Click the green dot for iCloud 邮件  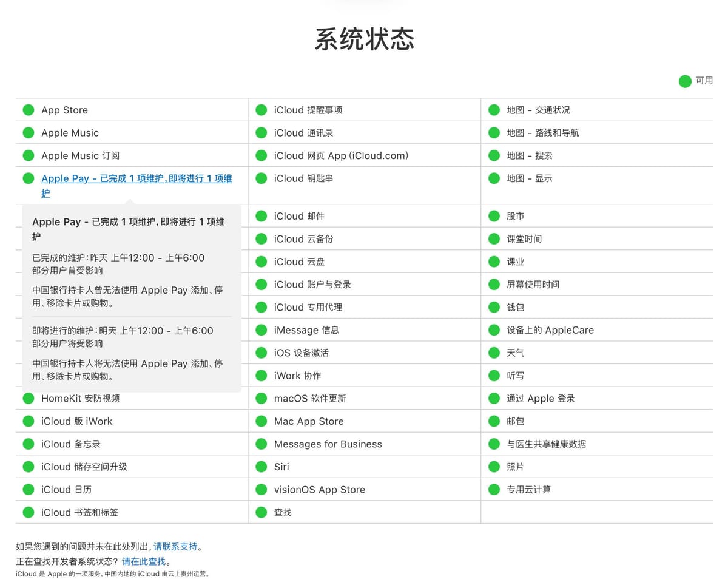coord(261,216)
